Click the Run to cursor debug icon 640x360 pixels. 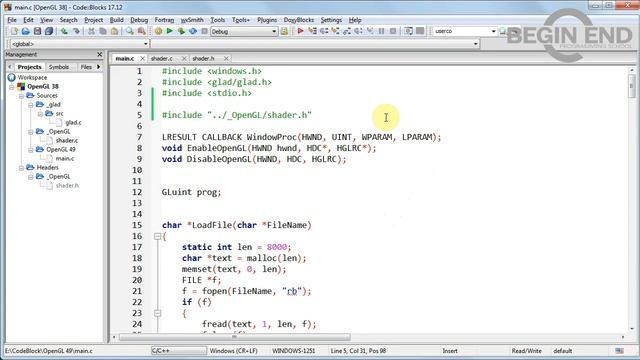point(312,31)
